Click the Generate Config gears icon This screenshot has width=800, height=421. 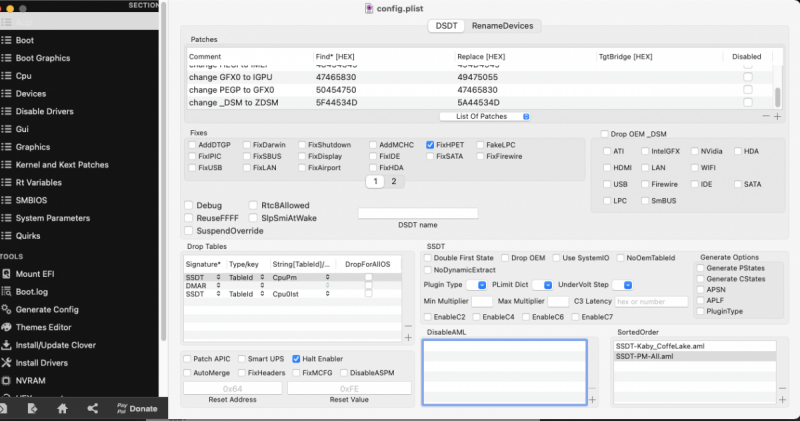point(7,309)
